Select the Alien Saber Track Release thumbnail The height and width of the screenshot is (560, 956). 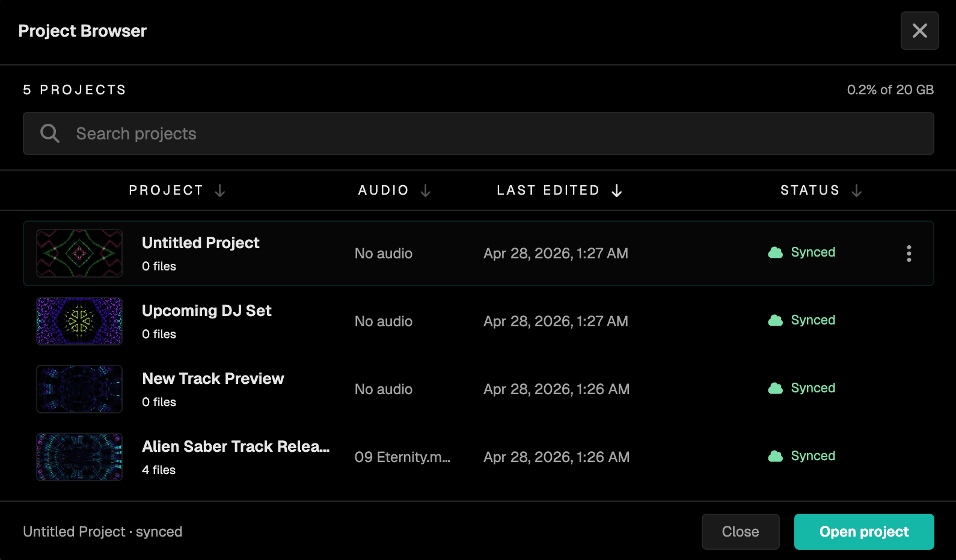pos(79,457)
